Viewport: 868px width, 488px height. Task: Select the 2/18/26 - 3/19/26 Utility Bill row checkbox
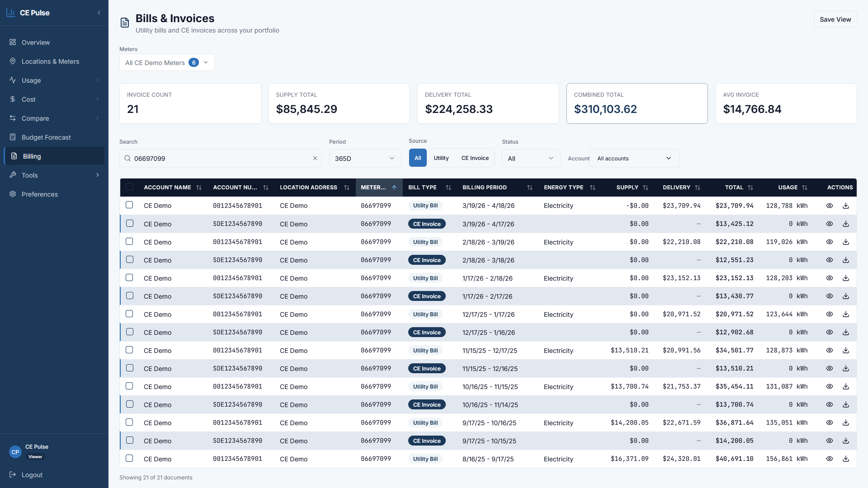coord(129,242)
